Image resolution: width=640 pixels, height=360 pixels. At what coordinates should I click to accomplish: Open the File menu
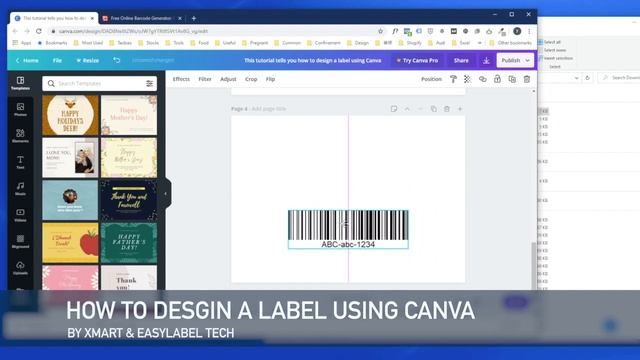pyautogui.click(x=57, y=60)
